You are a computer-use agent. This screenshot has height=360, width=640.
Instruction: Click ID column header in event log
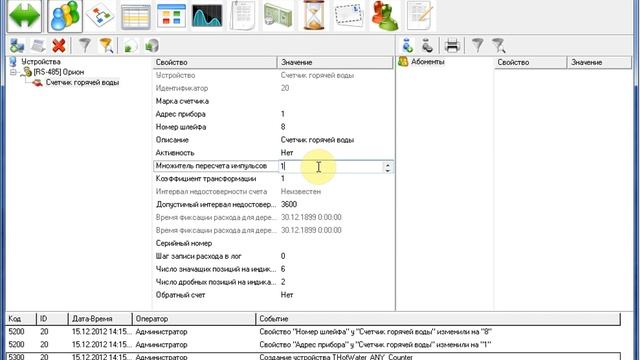tap(52, 319)
